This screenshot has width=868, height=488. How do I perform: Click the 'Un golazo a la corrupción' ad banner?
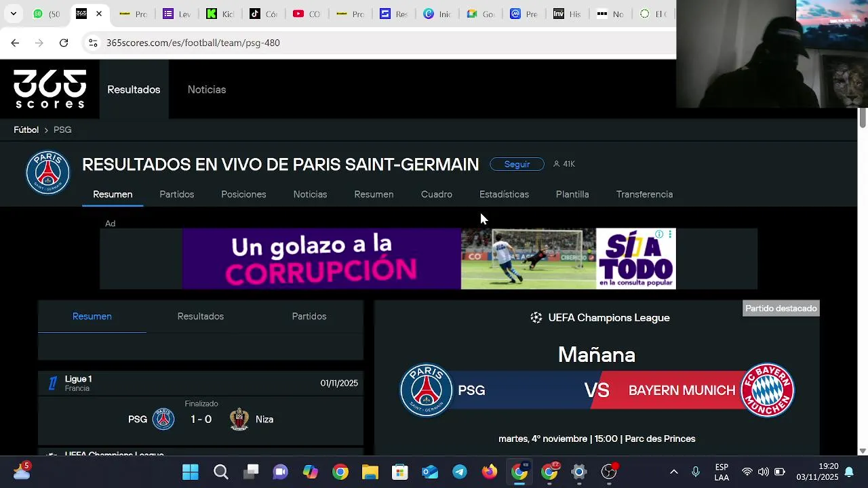pyautogui.click(x=429, y=258)
